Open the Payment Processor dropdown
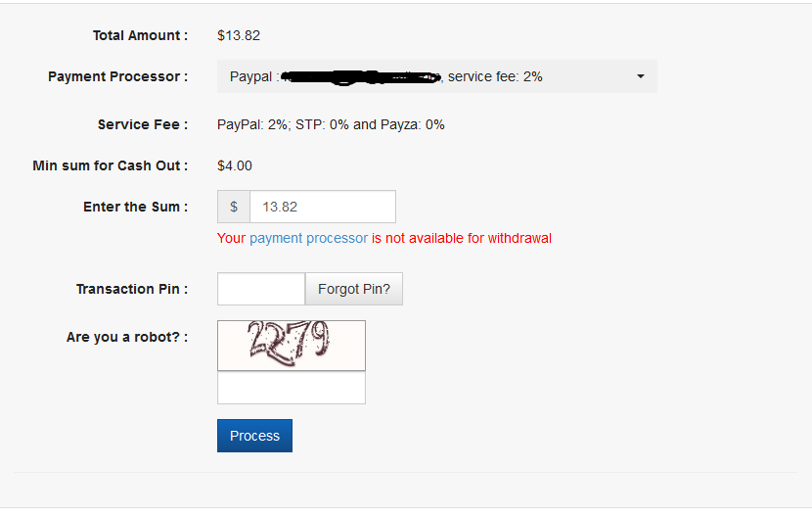This screenshot has width=812, height=516. 437,76
